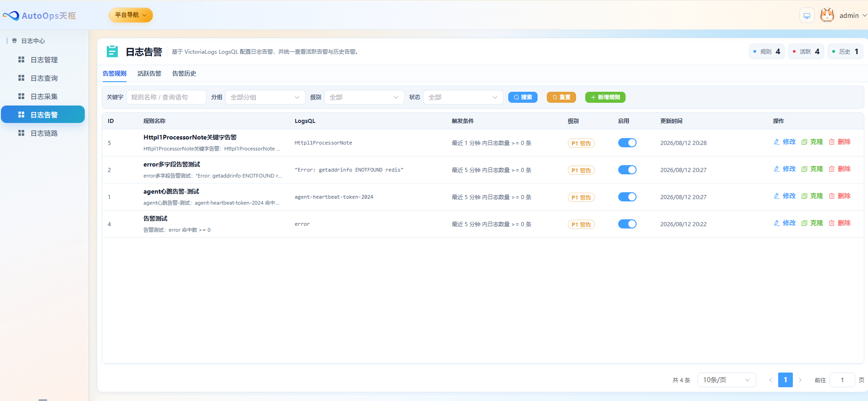Open the 分组 group filter dropdown

click(265, 97)
